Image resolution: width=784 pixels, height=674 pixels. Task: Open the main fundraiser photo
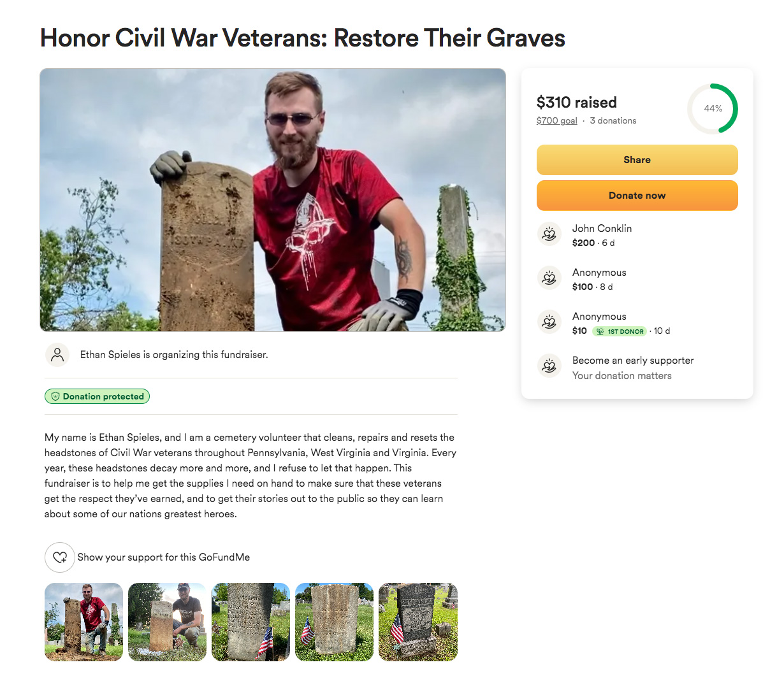pos(273,200)
